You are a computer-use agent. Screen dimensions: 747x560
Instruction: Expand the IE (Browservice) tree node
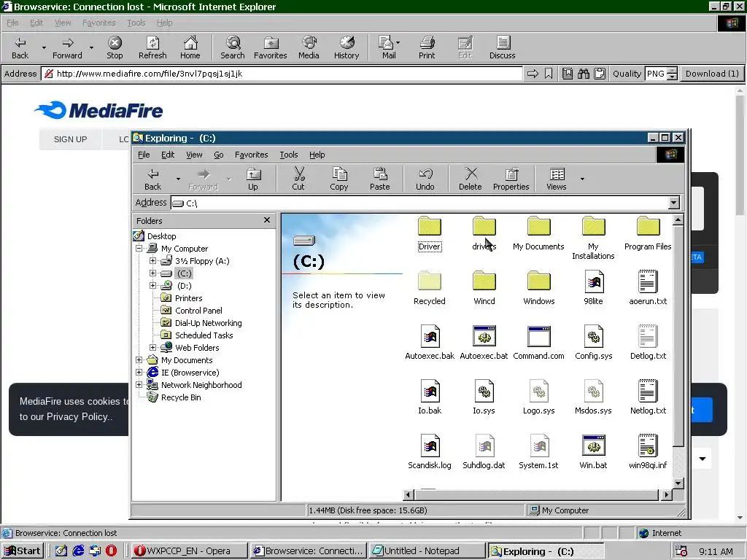[139, 373]
